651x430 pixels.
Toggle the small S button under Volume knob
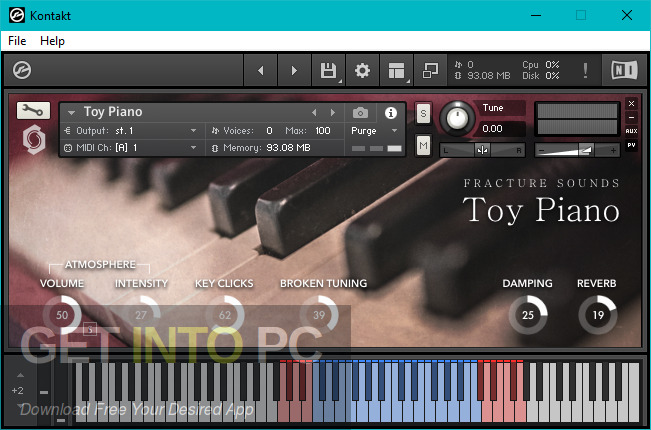click(90, 330)
